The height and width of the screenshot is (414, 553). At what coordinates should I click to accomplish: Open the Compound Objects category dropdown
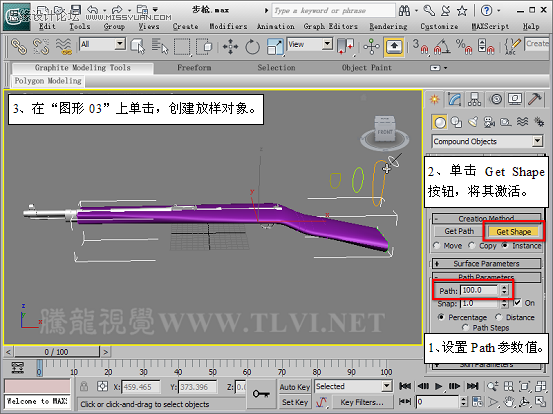tap(537, 141)
